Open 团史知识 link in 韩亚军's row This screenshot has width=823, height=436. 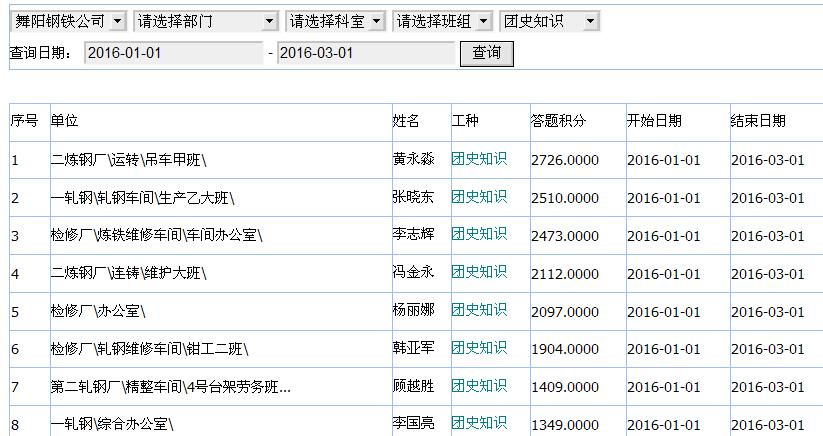(479, 348)
